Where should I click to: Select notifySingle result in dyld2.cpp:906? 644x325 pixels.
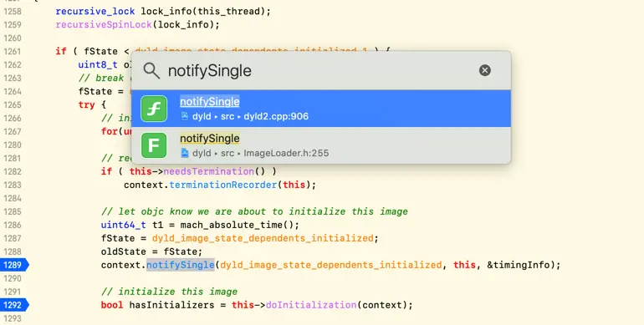tap(321, 109)
